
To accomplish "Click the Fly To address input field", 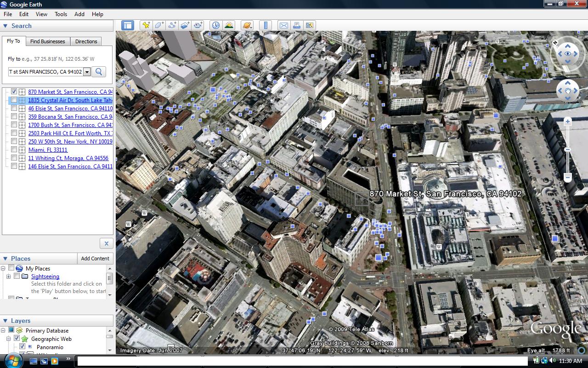I will (45, 72).
